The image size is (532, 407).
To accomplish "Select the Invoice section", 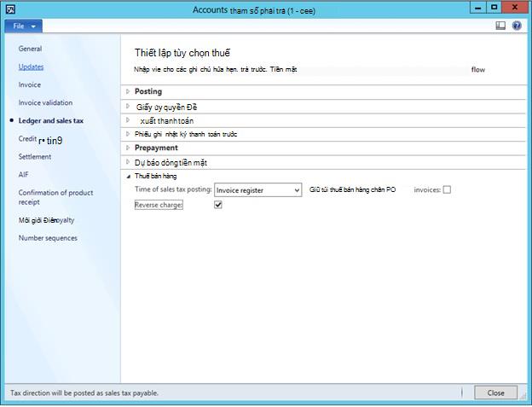I will 30,84.
